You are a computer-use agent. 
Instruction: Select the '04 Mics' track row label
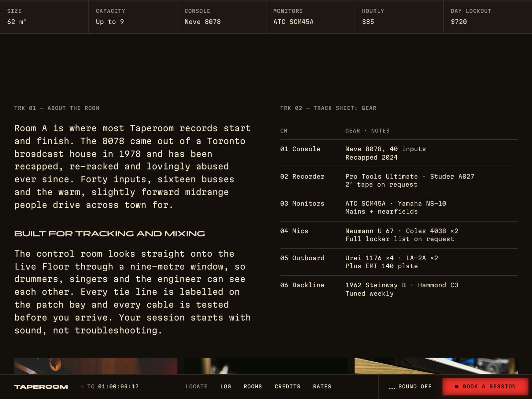pyautogui.click(x=294, y=231)
